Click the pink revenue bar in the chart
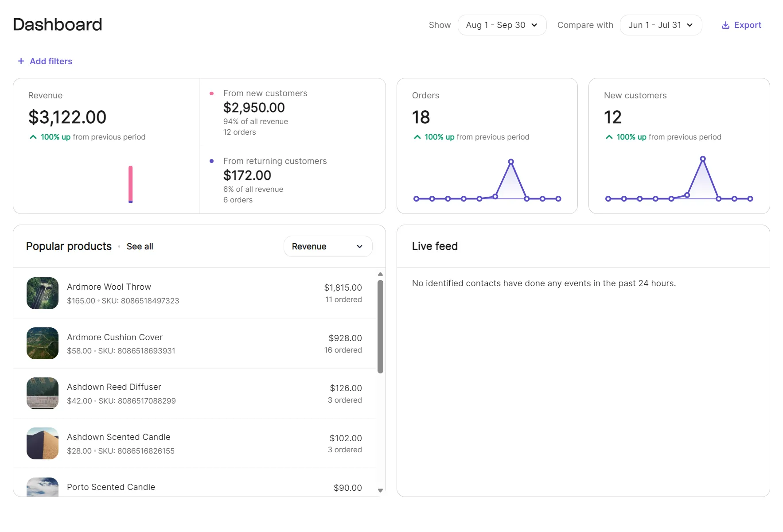The image size is (783, 532). coord(131,184)
